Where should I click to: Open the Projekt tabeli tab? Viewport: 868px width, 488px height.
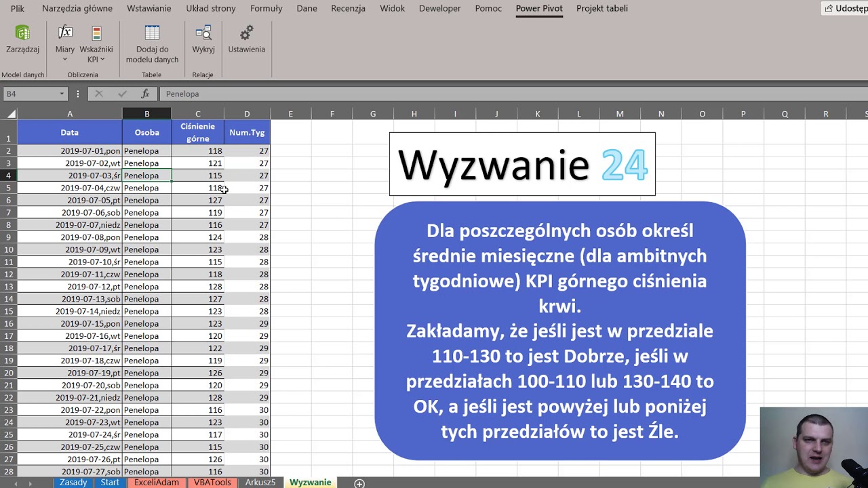(602, 8)
